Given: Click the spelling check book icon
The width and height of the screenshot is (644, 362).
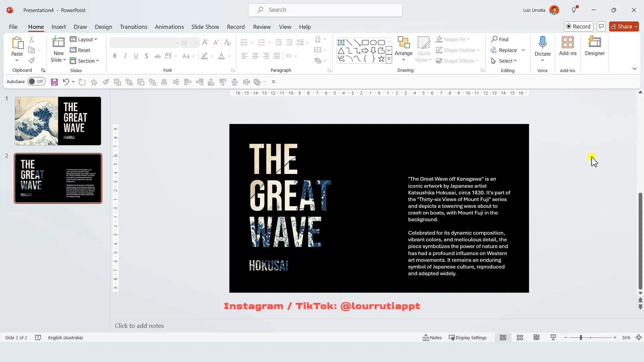Looking at the screenshot, I should 38,338.
